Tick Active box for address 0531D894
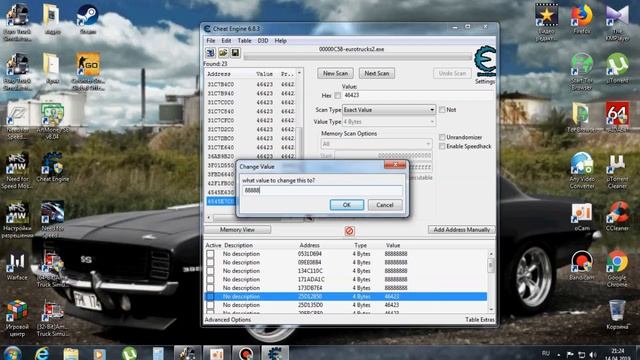Image resolution: width=640 pixels, height=360 pixels. (x=210, y=254)
